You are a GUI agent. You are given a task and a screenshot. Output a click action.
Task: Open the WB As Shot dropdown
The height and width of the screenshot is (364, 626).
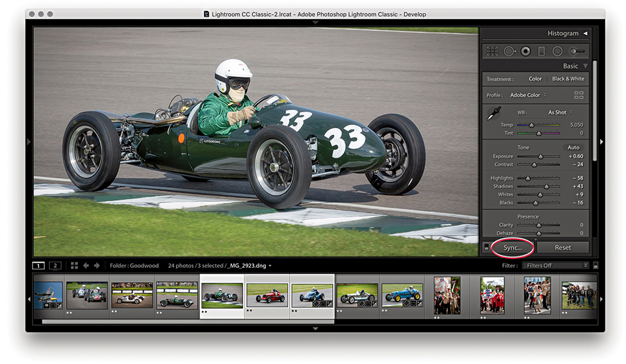[x=559, y=112]
